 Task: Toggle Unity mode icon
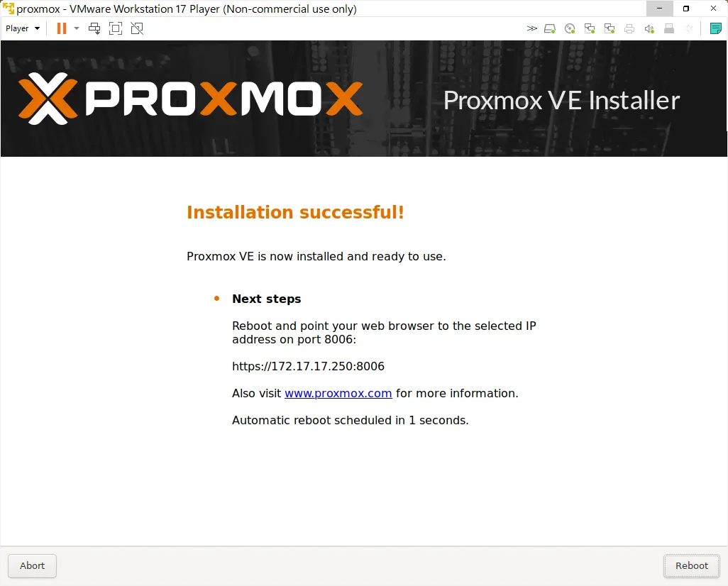pos(137,28)
